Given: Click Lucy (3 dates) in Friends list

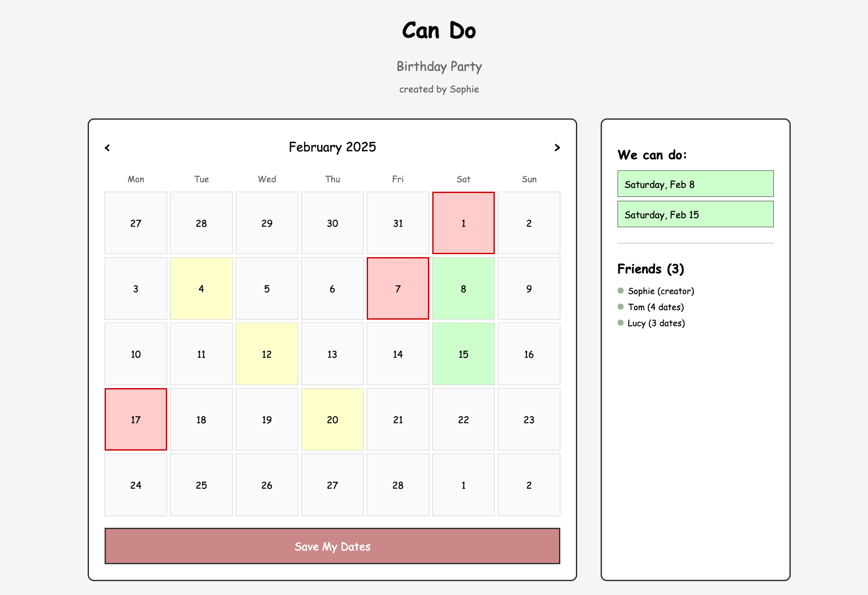Looking at the screenshot, I should [x=656, y=323].
